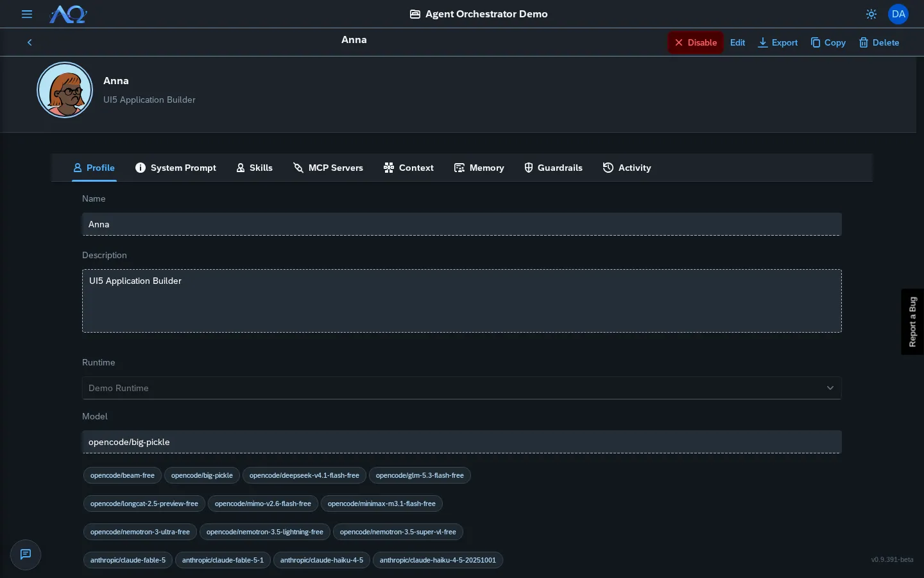The image size is (924, 578).
Task: Copy the Anna agent
Action: coord(828,42)
